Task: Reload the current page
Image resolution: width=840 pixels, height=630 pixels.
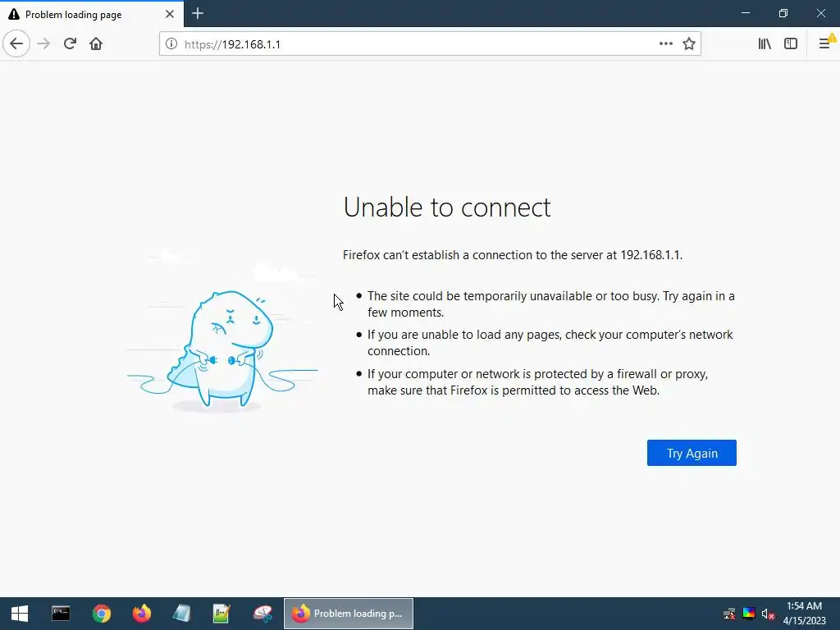Action: 70,44
